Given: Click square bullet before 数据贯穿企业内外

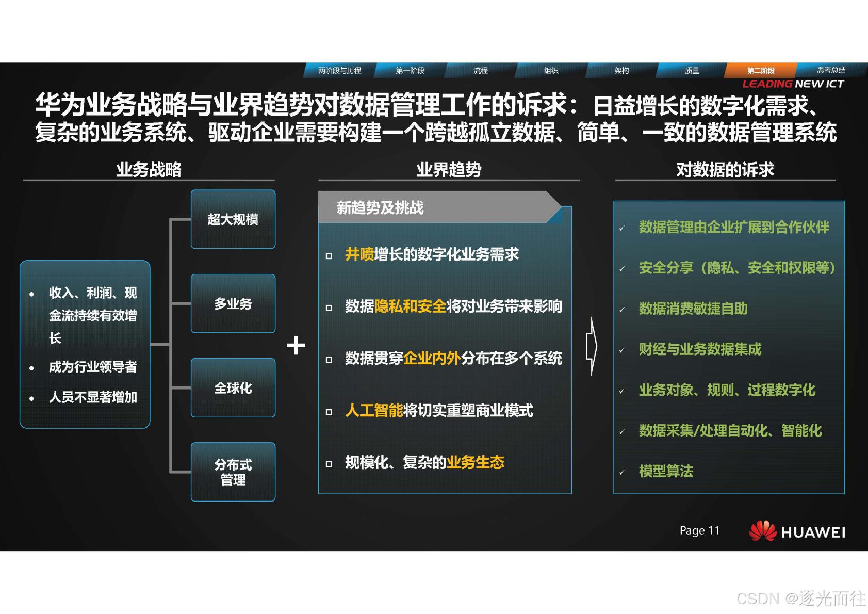Looking at the screenshot, I should [x=329, y=360].
